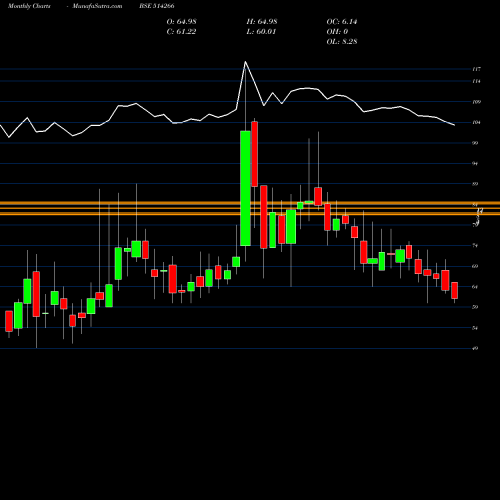Click the 69 price axis label
Viewport: 500px width, 500px height.
475,266
